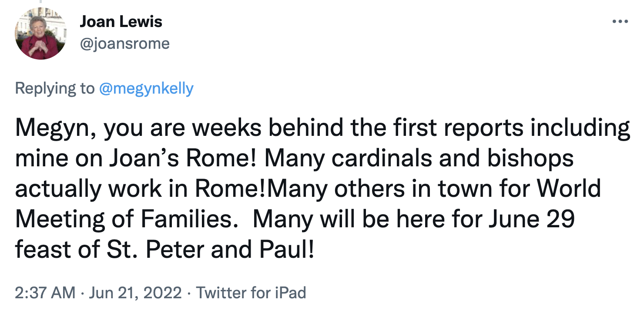Click the "Replying to" label
The image size is (644, 317).
coord(54,88)
